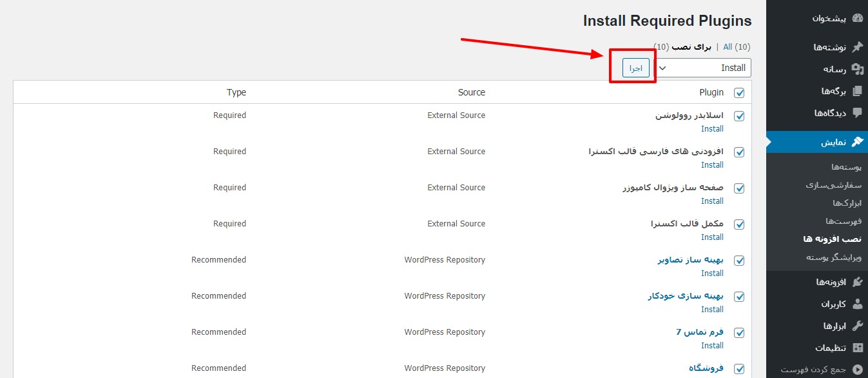Image resolution: width=868 pixels, height=378 pixels.
Task: Click the All (10) filter link
Action: point(737,47)
